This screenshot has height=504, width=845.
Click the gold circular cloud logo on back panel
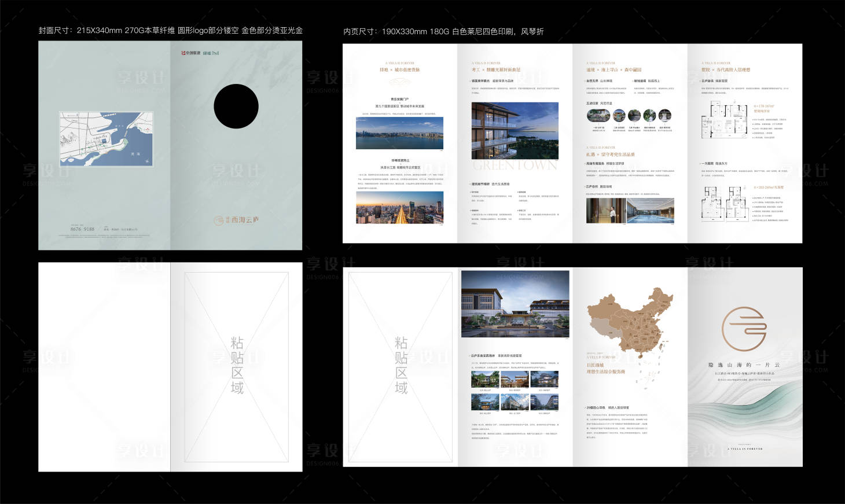pos(744,329)
